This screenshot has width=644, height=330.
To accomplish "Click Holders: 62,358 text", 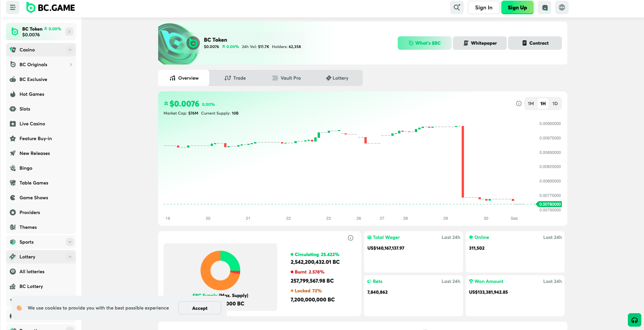I will pyautogui.click(x=286, y=47).
